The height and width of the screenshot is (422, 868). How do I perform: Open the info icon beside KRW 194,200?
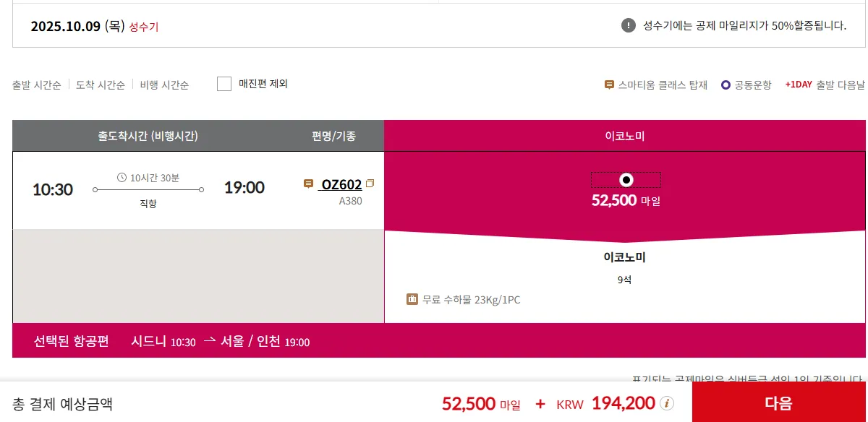pyautogui.click(x=668, y=403)
